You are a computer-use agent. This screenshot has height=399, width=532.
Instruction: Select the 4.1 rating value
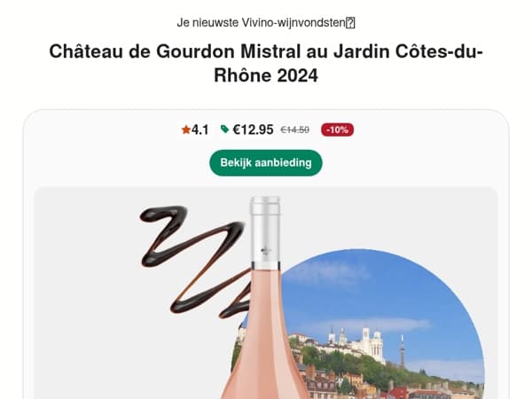click(200, 129)
